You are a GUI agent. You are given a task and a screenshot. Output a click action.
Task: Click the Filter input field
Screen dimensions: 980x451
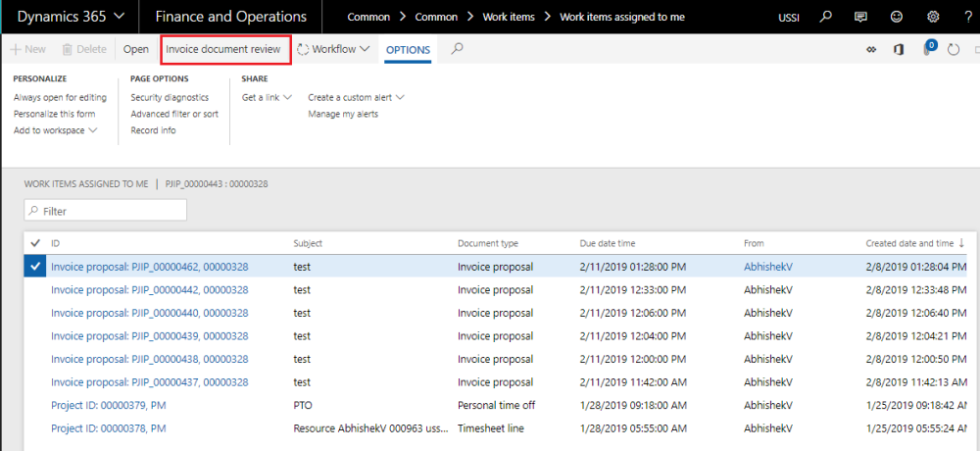pyautogui.click(x=106, y=211)
